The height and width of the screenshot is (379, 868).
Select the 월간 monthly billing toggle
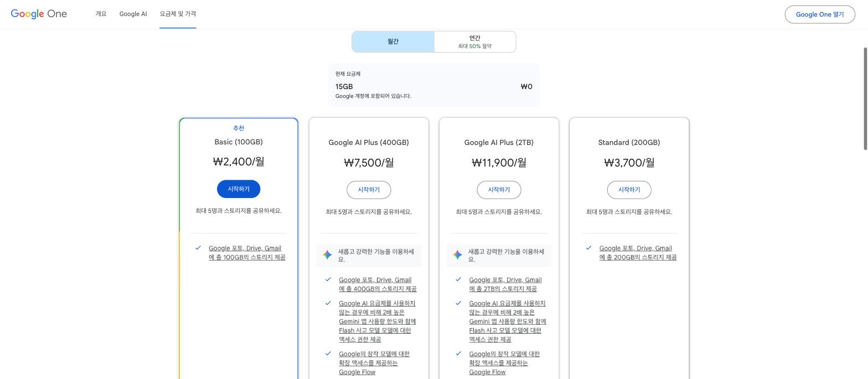[x=393, y=41]
